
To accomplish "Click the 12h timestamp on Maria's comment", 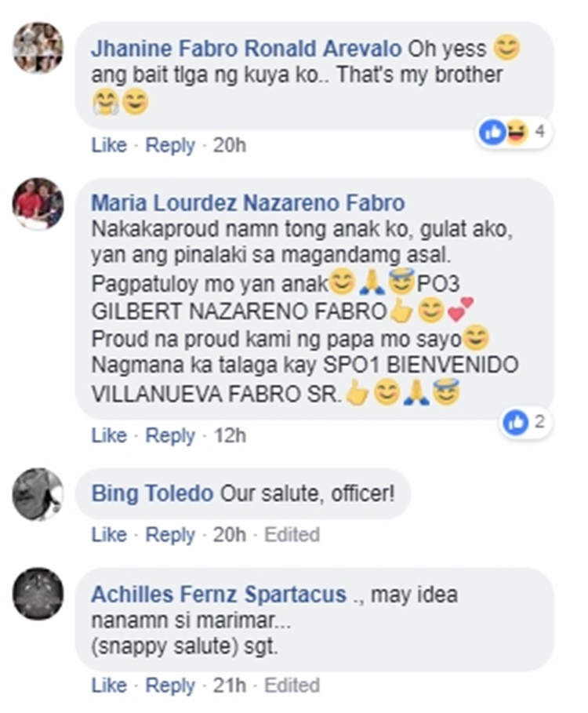I will point(230,435).
